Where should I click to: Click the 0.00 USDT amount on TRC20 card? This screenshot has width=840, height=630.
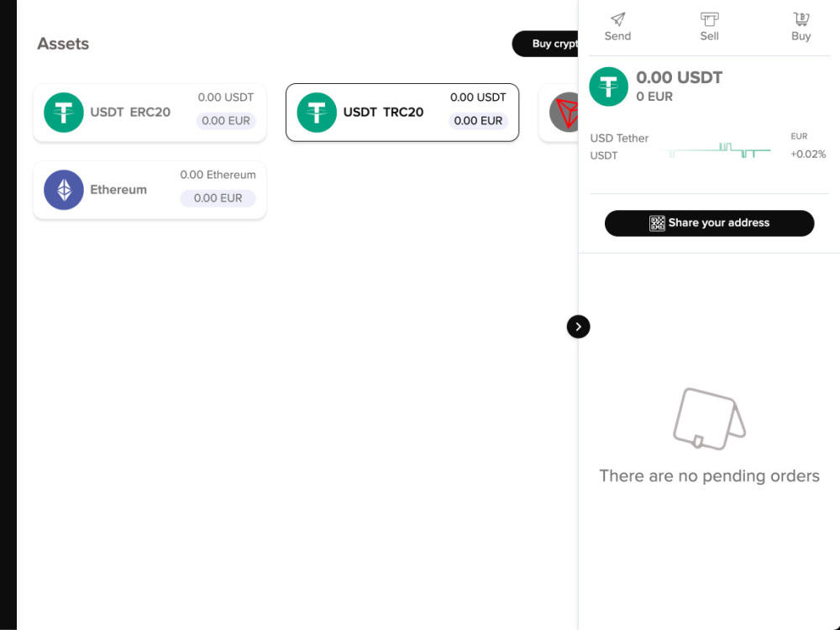478,97
